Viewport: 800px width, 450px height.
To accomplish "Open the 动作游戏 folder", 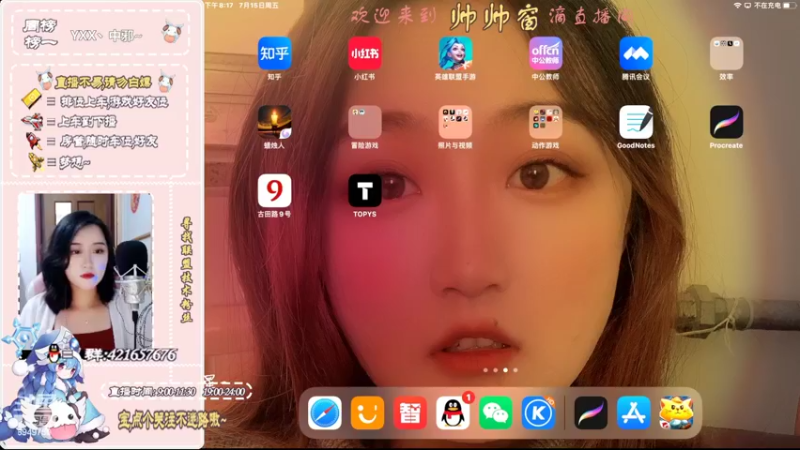I will coord(545,122).
